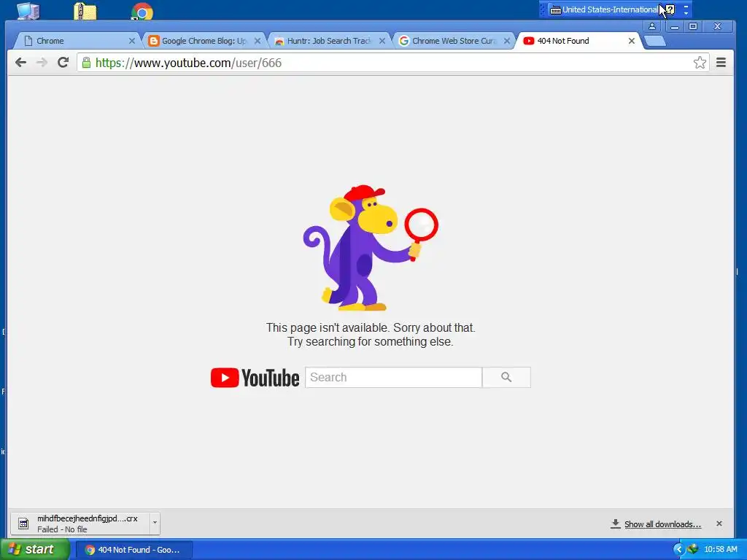Click the YouTube favicon on 404 tab
Viewport: 747px width, 560px height.
pos(528,41)
